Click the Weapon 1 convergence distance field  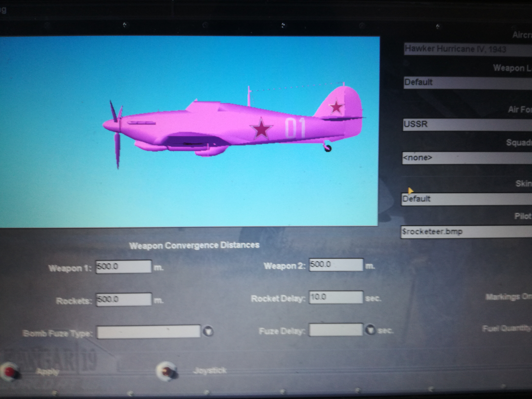tap(123, 267)
